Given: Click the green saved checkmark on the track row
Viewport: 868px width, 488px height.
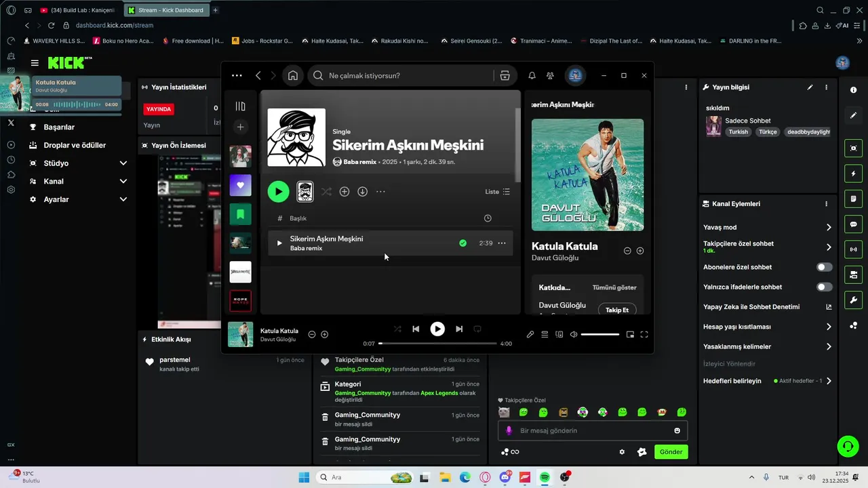Looking at the screenshot, I should click(x=462, y=243).
